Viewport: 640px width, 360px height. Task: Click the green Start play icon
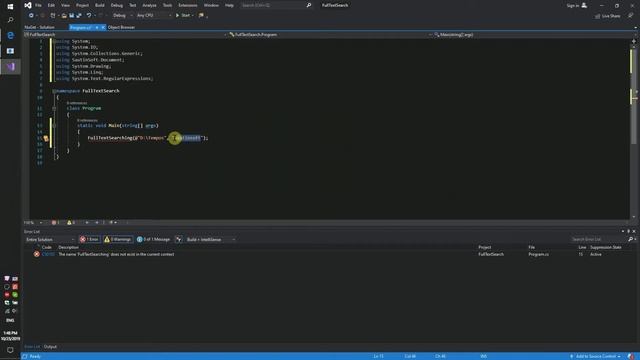[177, 16]
